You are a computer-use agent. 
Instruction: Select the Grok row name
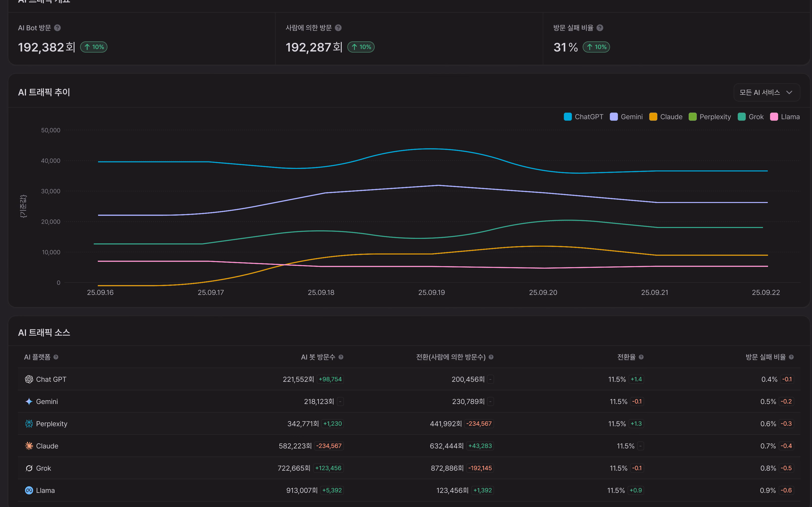point(44,468)
